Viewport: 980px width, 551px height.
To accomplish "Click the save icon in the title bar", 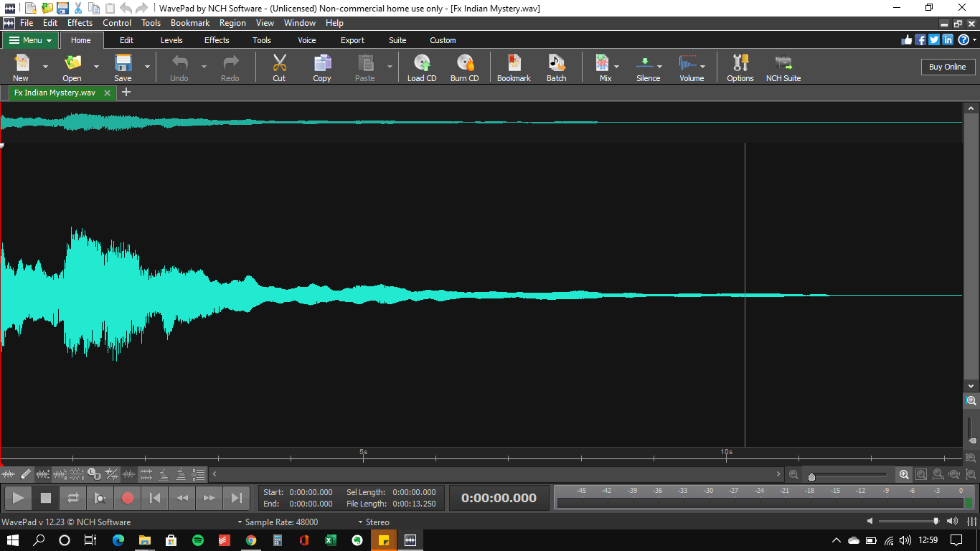I will (62, 8).
